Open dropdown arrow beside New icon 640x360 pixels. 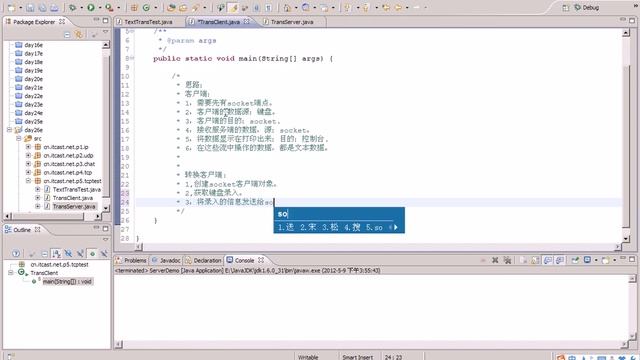(20, 7)
